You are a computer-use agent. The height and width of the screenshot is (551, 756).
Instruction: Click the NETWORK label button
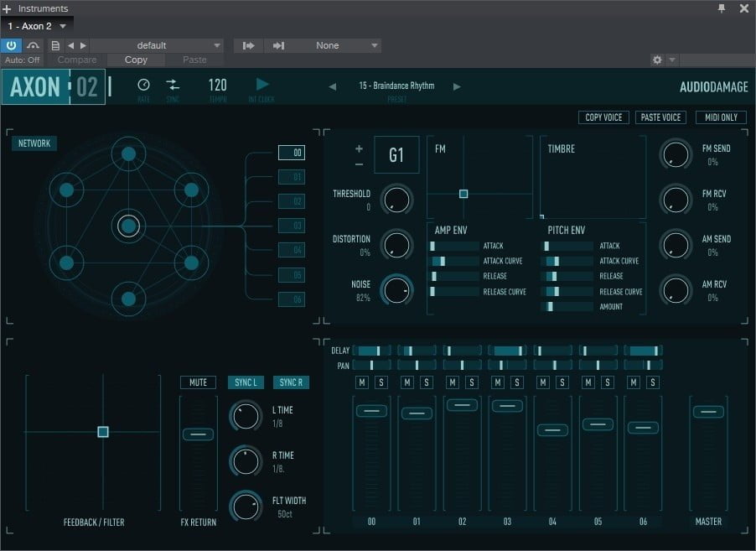(x=34, y=143)
